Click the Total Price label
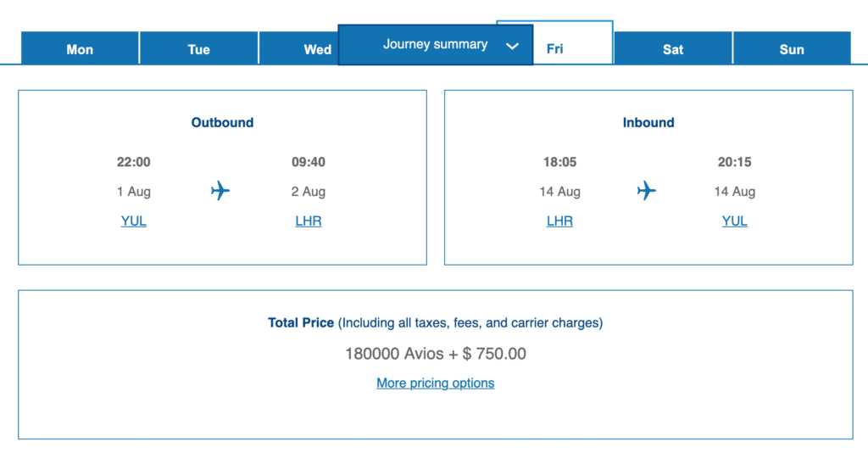 [301, 322]
